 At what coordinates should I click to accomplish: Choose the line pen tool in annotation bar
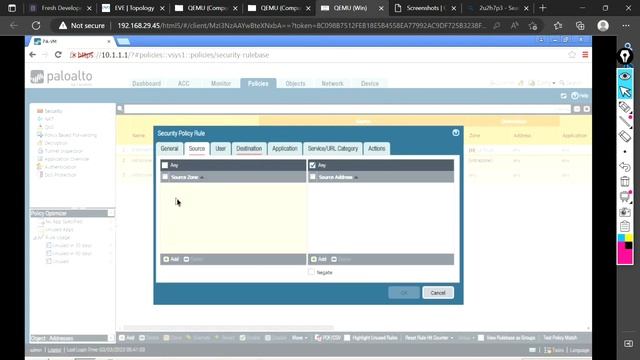(x=625, y=122)
